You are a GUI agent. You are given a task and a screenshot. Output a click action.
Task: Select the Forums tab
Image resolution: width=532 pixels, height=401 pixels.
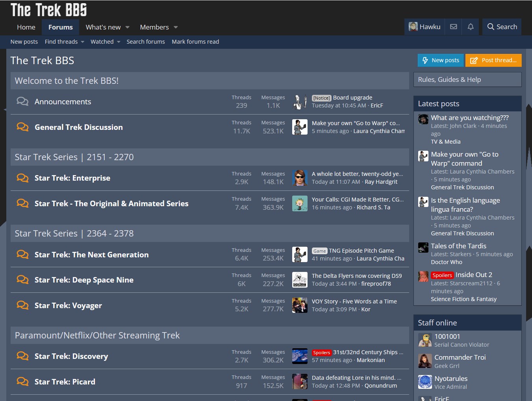coord(61,27)
